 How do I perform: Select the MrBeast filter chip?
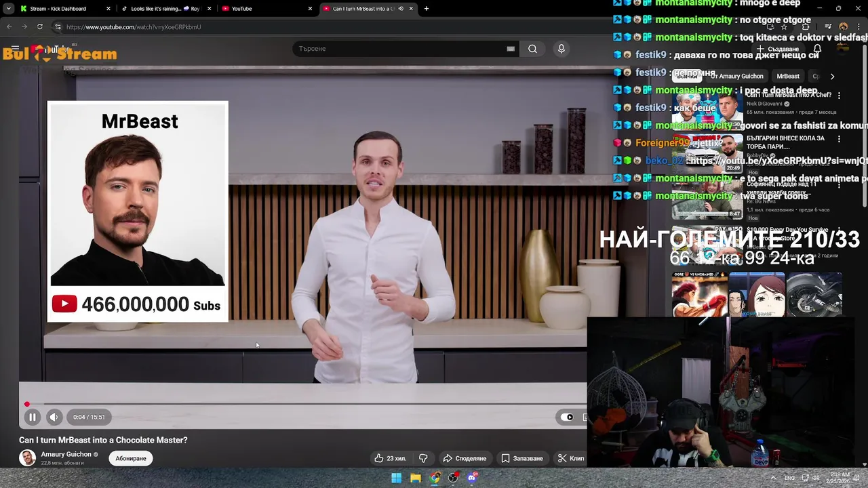pos(788,77)
